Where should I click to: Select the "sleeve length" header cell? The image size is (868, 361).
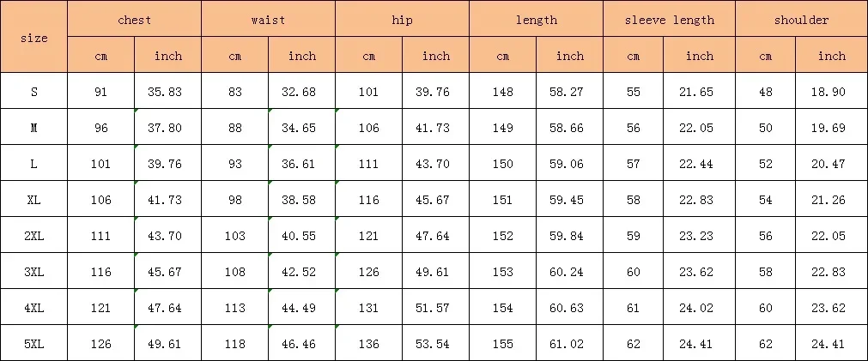669,20
